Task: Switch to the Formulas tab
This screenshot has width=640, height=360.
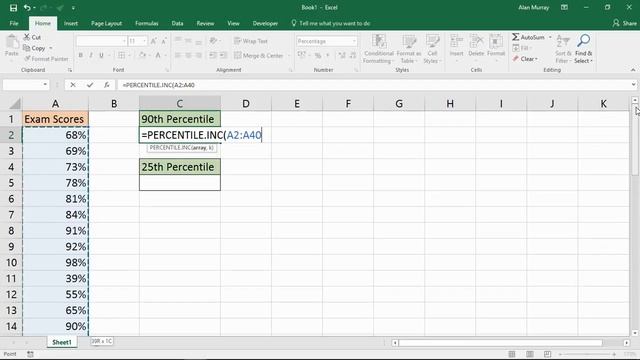Action: click(147, 23)
